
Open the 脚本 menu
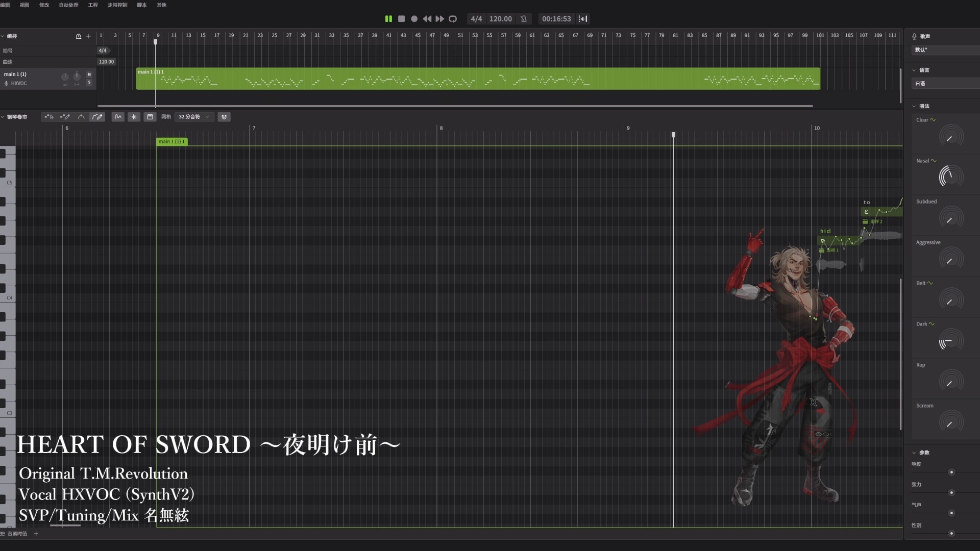tap(142, 5)
